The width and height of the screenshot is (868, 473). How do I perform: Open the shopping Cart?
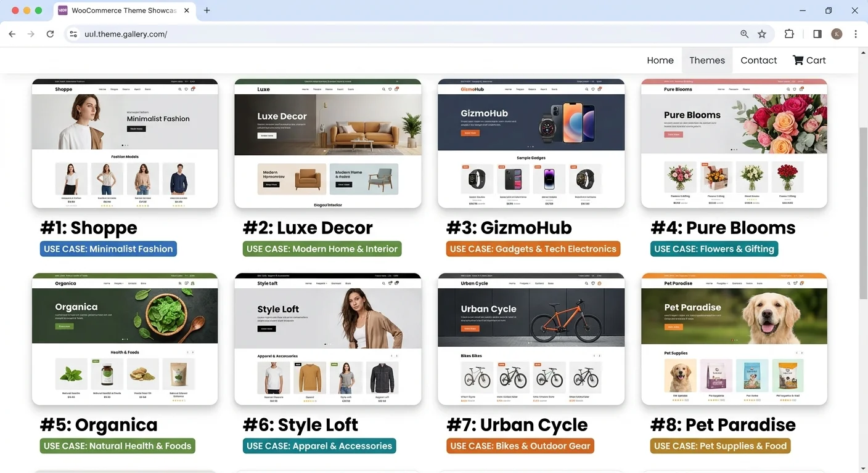(x=809, y=60)
